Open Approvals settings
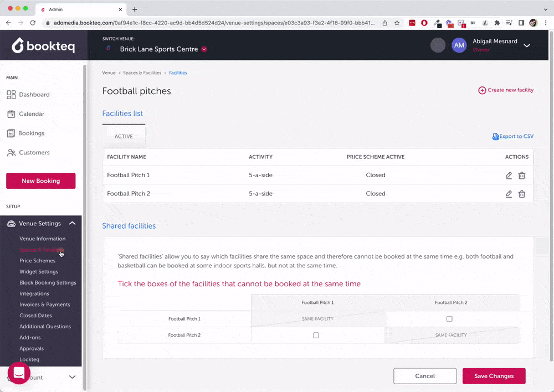This screenshot has width=554, height=392. [32, 348]
